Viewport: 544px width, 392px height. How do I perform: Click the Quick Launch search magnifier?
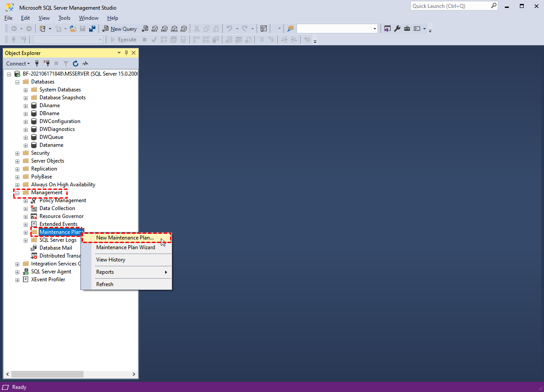tap(493, 6)
